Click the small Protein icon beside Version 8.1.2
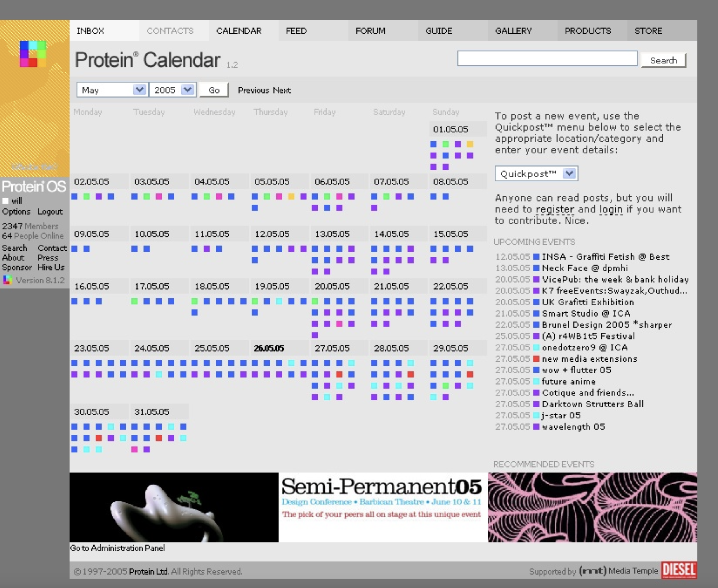This screenshot has width=718, height=588. (x=7, y=280)
